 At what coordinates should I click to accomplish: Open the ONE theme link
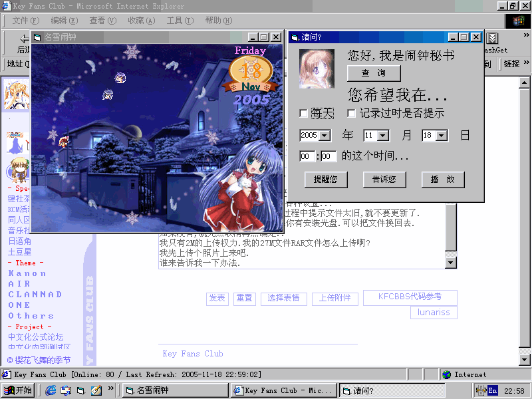click(19, 305)
